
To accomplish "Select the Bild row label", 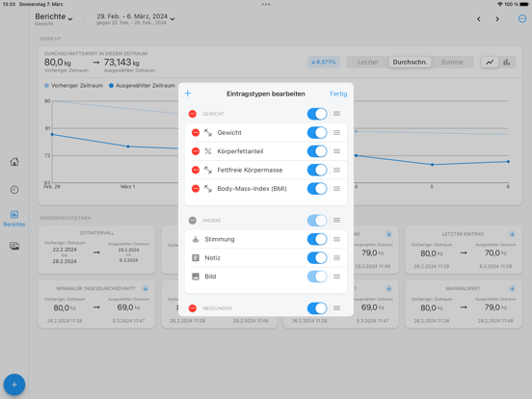I will pos(210,277).
